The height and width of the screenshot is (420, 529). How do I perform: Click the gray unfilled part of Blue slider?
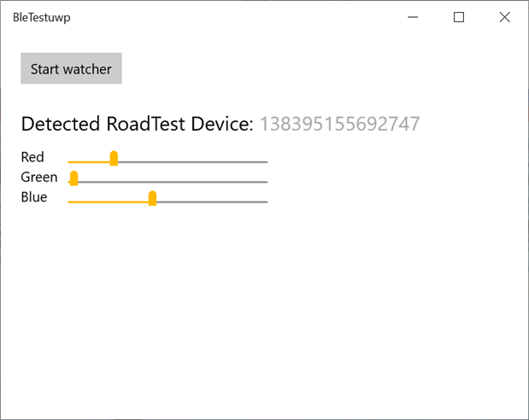click(x=212, y=201)
